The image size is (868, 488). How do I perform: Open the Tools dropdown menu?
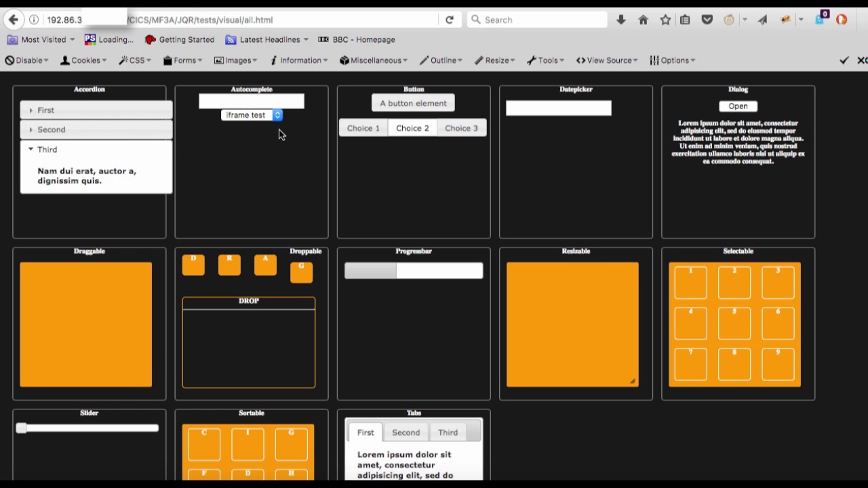click(x=545, y=60)
